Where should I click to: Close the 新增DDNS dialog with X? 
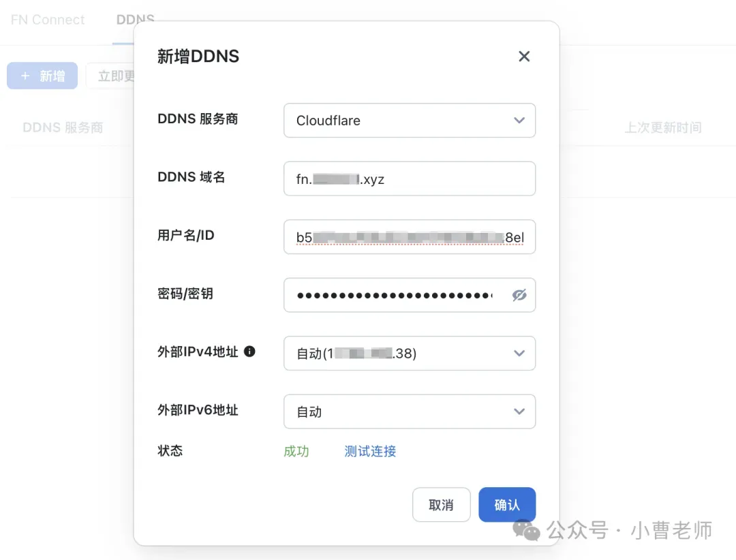524,57
